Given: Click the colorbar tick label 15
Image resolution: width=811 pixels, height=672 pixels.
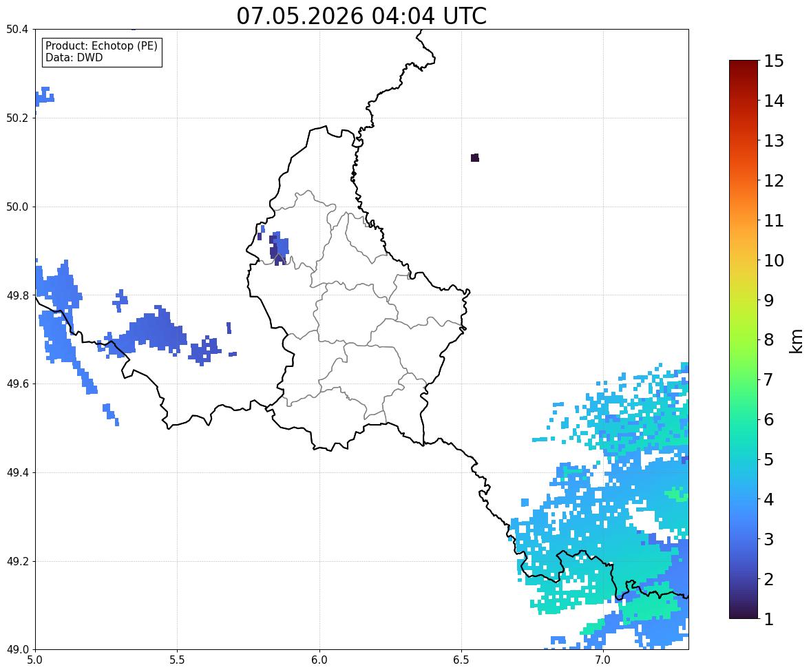Looking at the screenshot, I should (774, 61).
